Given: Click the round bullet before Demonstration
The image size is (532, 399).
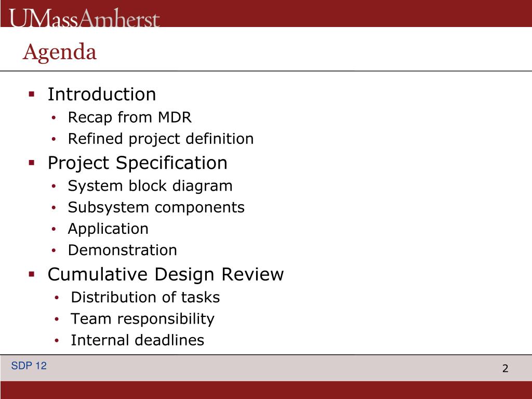Looking at the screenshot, I should coord(54,250).
